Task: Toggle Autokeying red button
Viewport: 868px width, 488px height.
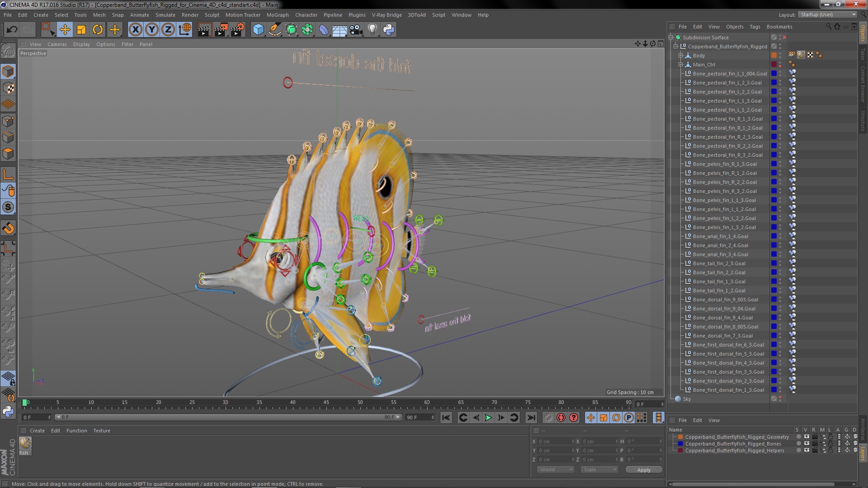Action: coord(574,418)
